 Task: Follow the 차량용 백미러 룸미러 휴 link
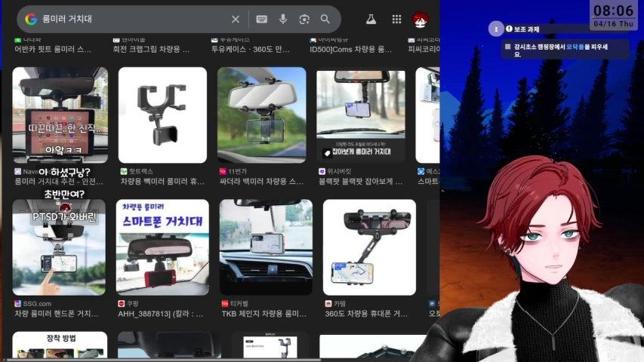162,182
